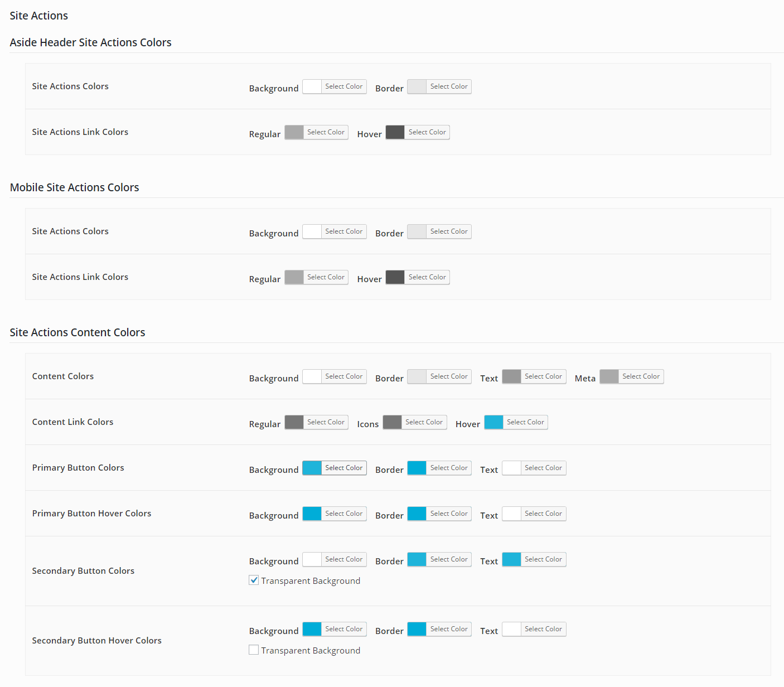Select Secondary Button Colors Text blue swatch
This screenshot has height=687, width=784.
point(511,559)
